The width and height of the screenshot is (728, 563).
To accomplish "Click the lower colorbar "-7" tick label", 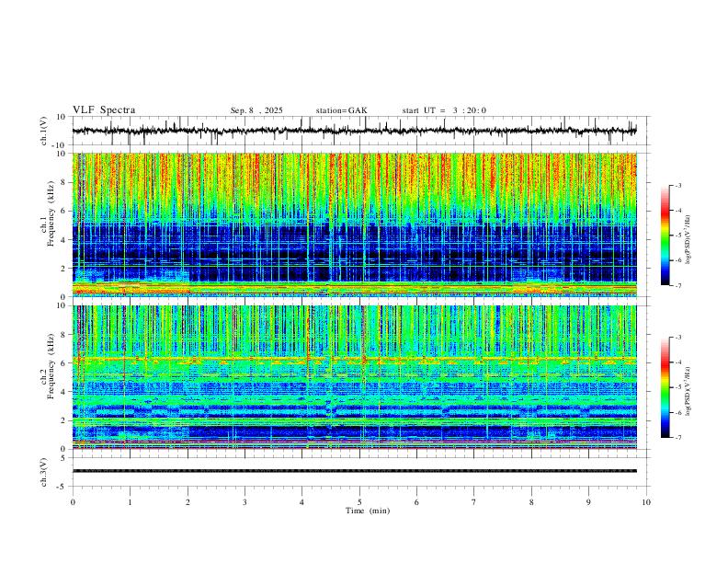I will [x=677, y=438].
